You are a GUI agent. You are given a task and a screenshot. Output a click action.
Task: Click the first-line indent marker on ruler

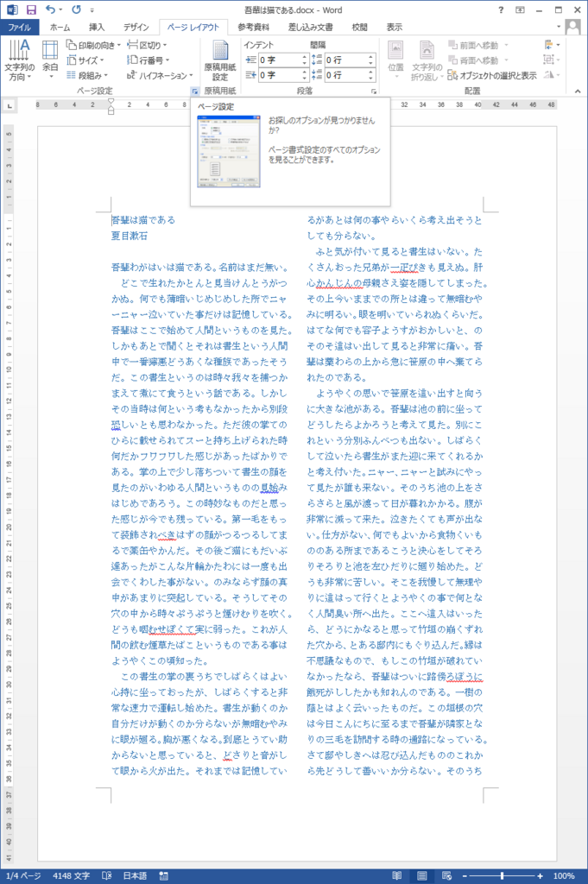111,102
